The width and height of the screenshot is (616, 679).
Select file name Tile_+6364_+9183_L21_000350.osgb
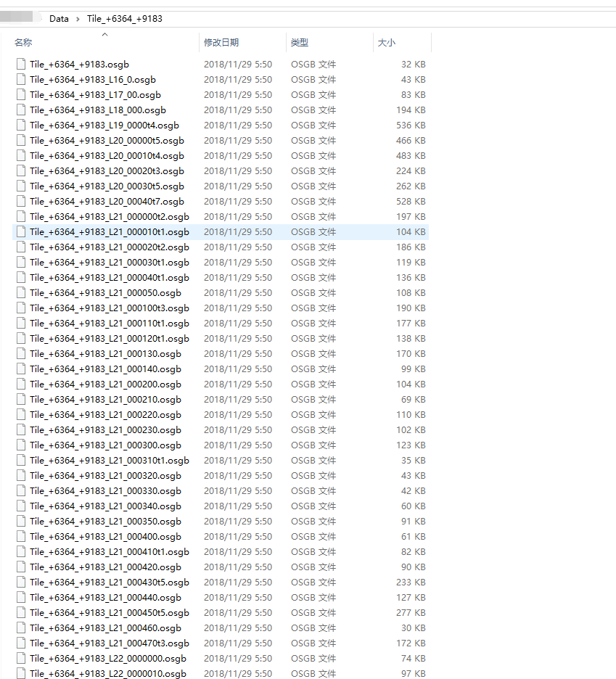click(105, 522)
